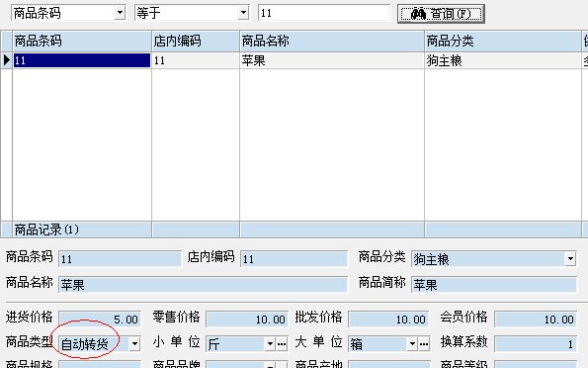The image size is (588, 368).
Task: Click the row indicator arrow of row 11
Action: (6, 60)
